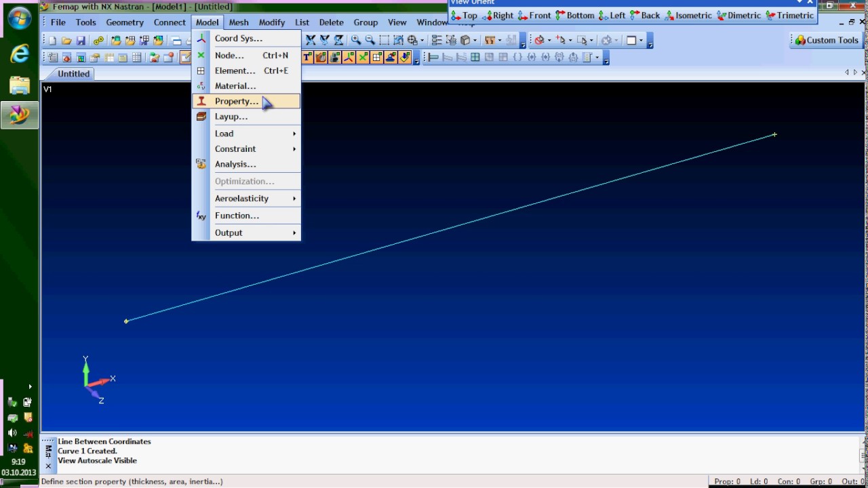The width and height of the screenshot is (868, 488).
Task: Select the Front view button
Action: click(535, 16)
